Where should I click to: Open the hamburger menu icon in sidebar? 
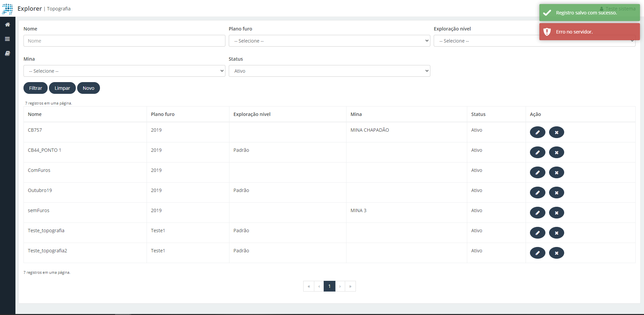point(7,39)
